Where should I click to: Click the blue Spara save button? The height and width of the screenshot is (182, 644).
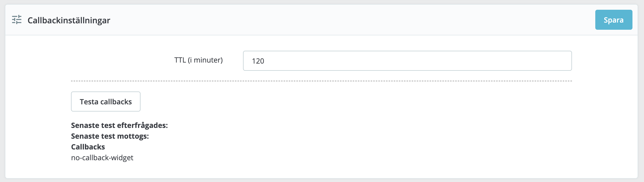point(613,20)
